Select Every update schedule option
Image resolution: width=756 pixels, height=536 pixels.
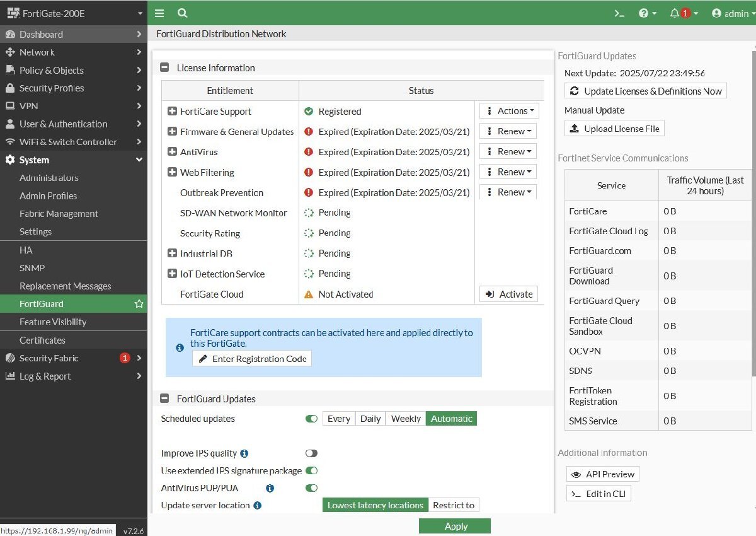point(339,419)
